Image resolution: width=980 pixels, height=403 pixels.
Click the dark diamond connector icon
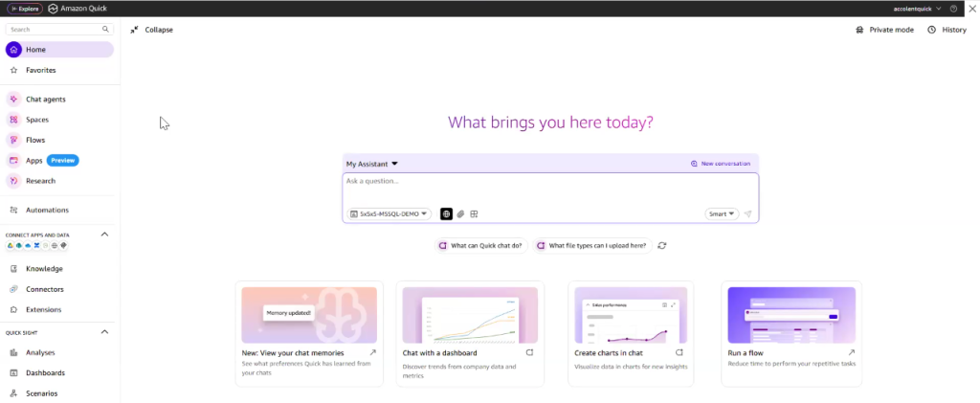click(x=64, y=246)
